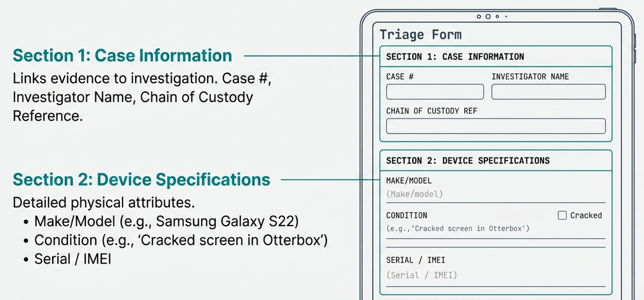Click 'Detailed physical attributes' description text
This screenshot has width=644, height=300.
click(x=103, y=203)
